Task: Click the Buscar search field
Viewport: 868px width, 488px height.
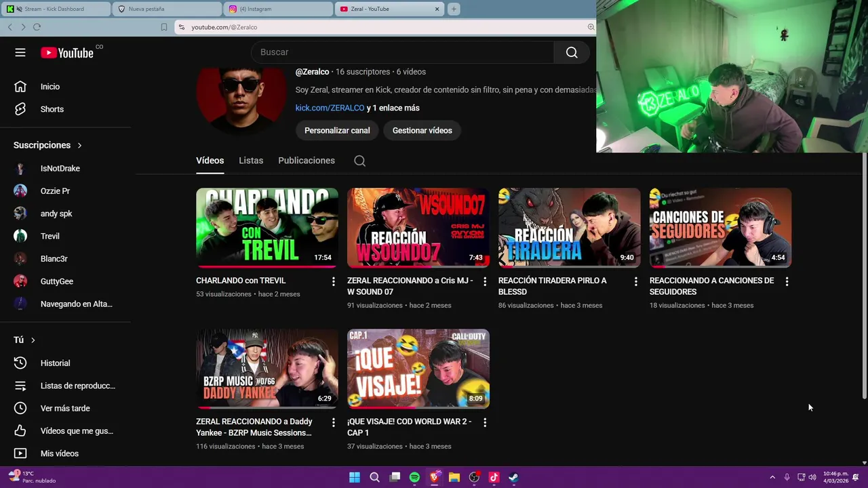Action: [403, 52]
